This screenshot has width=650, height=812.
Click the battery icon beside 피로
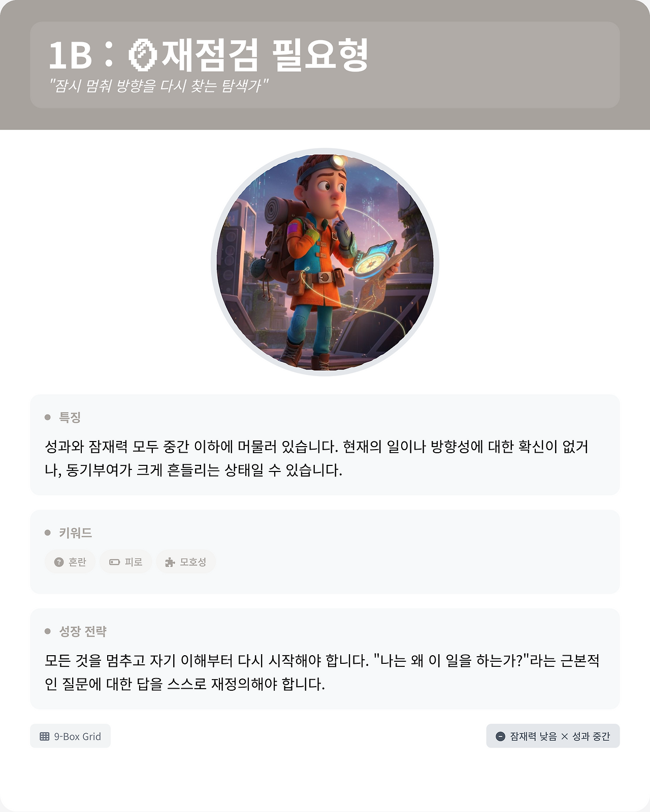[115, 562]
